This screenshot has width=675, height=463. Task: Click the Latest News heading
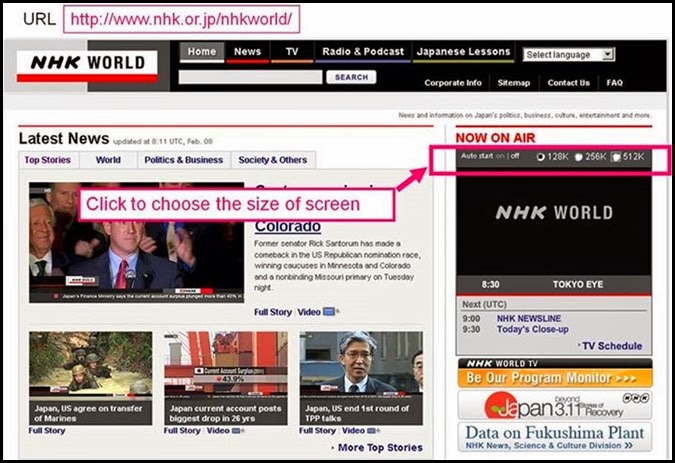pyautogui.click(x=64, y=139)
